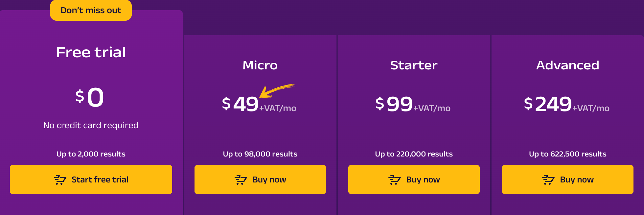
Task: Buy the Micro plan now
Action: pos(260,179)
